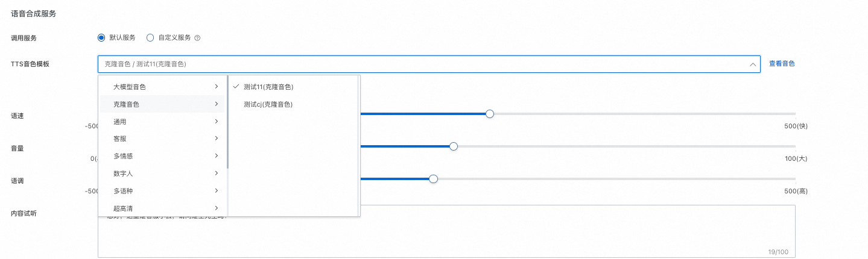This screenshot has height=259, width=868.
Task: Expand the 多情感 category chevron
Action: (216, 156)
